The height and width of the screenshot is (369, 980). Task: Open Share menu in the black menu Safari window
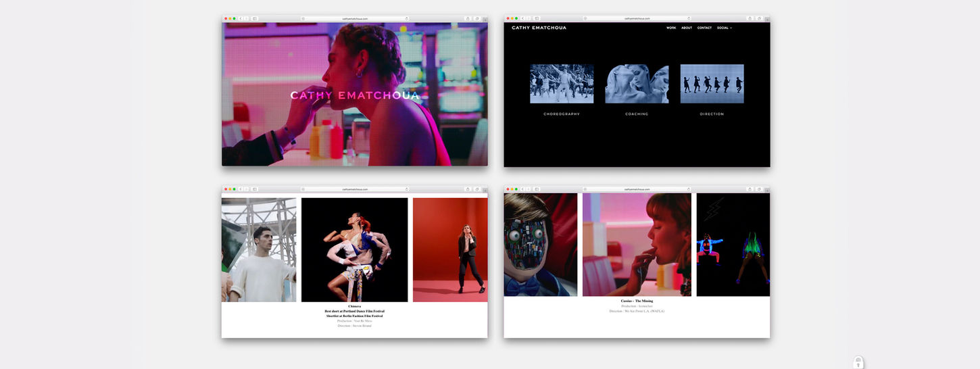coord(750,19)
